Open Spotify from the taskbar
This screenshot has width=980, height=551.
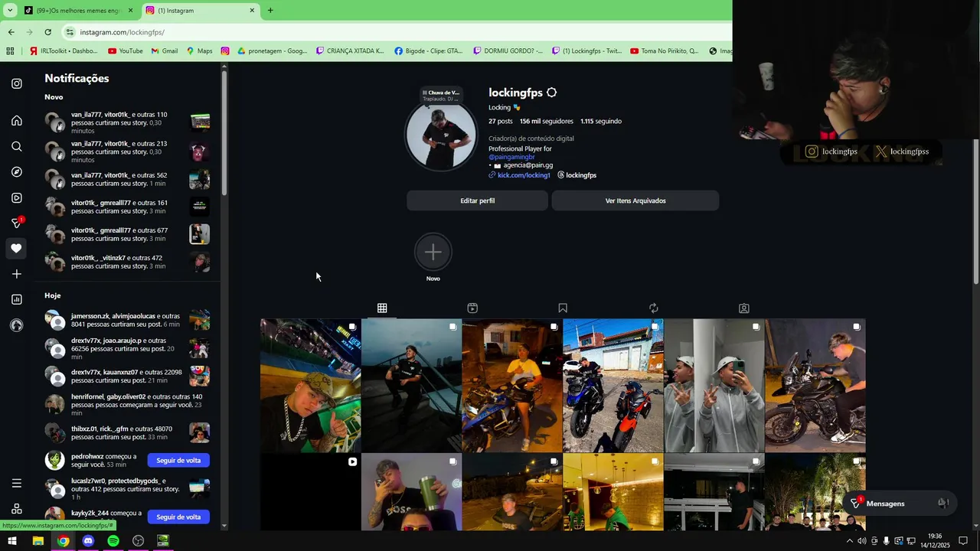pyautogui.click(x=113, y=541)
